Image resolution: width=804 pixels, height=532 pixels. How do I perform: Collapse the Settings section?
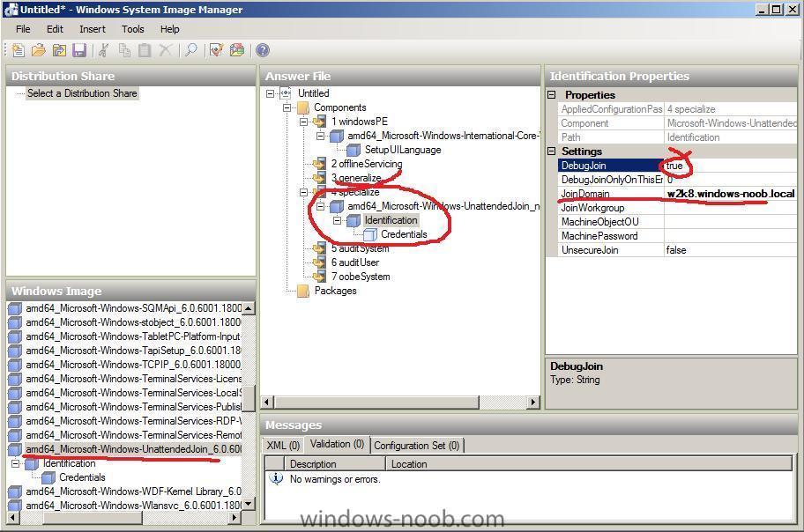point(552,151)
